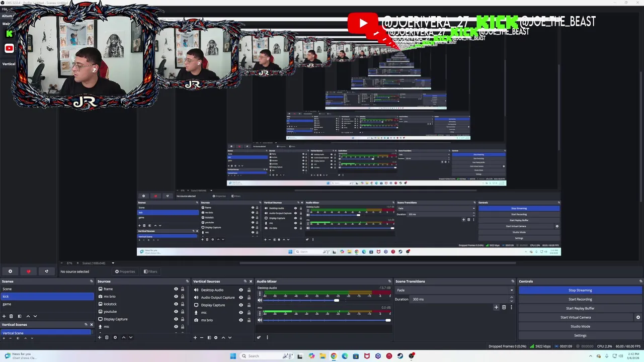Screen dimensions: 644x362
Task: Click the gear icon above Scenes dock
Action: (x=10, y=271)
